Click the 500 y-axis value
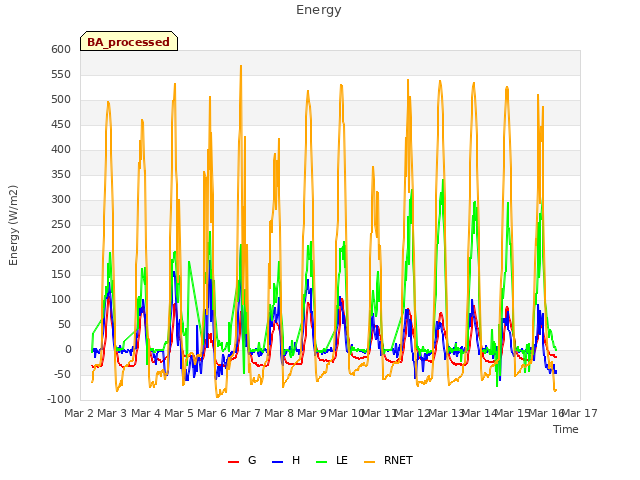 tap(61, 100)
